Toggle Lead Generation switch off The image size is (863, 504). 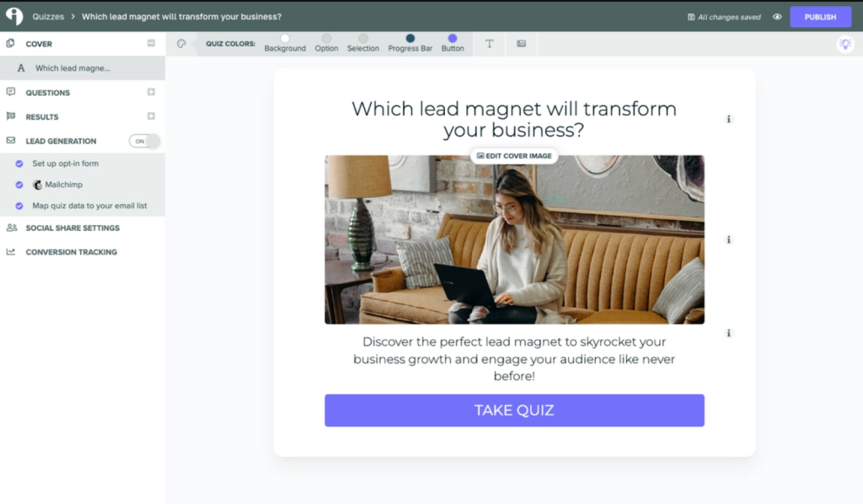click(x=144, y=141)
